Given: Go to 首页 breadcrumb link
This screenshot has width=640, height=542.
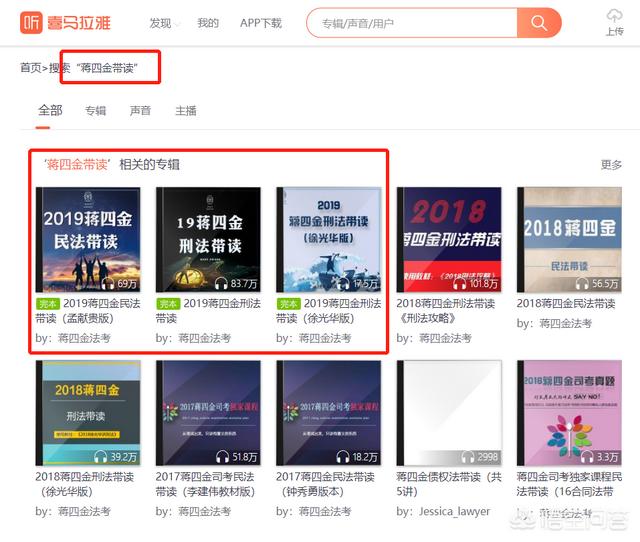Looking at the screenshot, I should (31, 68).
